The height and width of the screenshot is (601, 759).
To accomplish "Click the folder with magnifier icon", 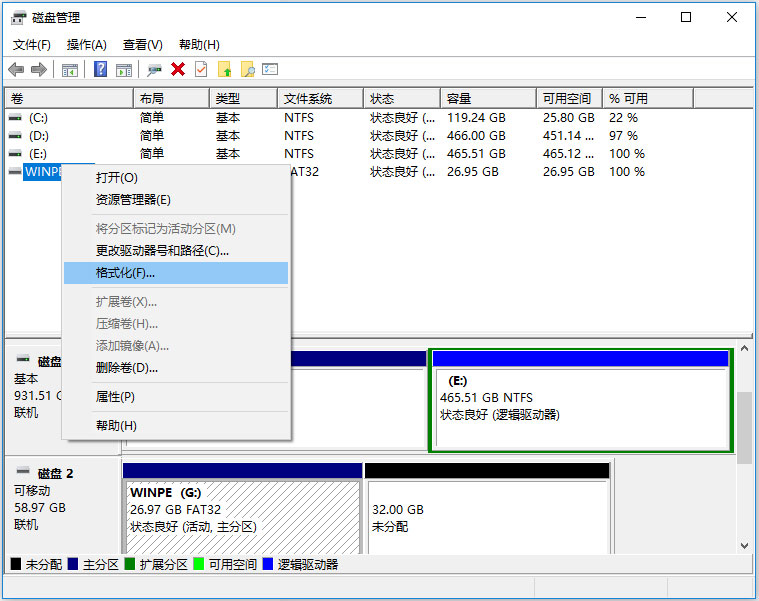I will click(247, 69).
